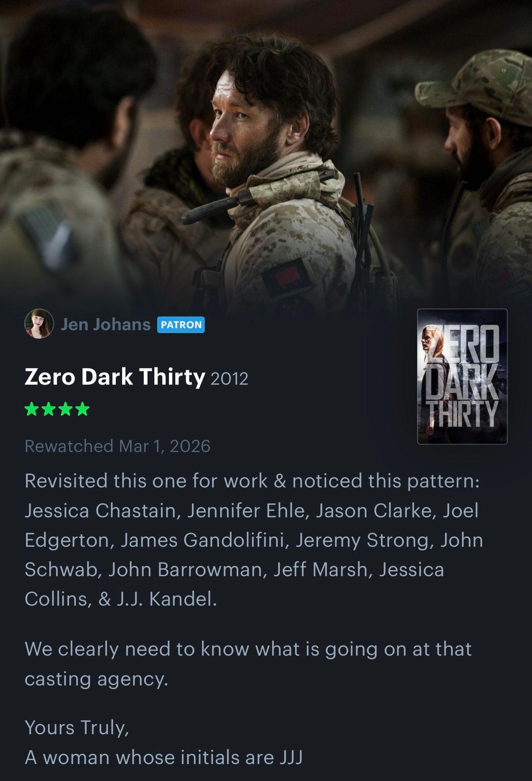Click the 'Jessica Chastain' name in review

100,510
